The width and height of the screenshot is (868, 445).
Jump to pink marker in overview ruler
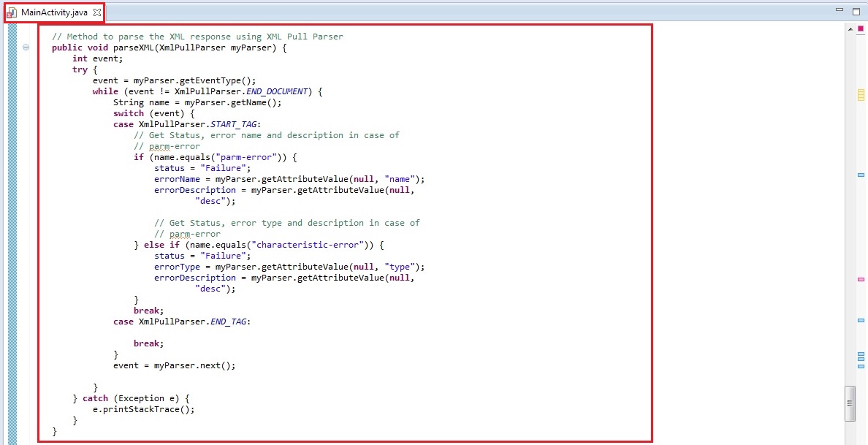click(x=861, y=280)
